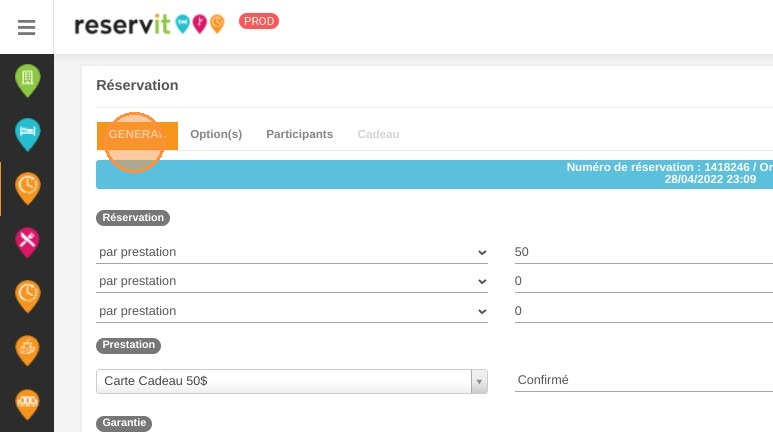This screenshot has width=773, height=432.
Task: Open the first orange clock pin icon
Action: coord(28,188)
